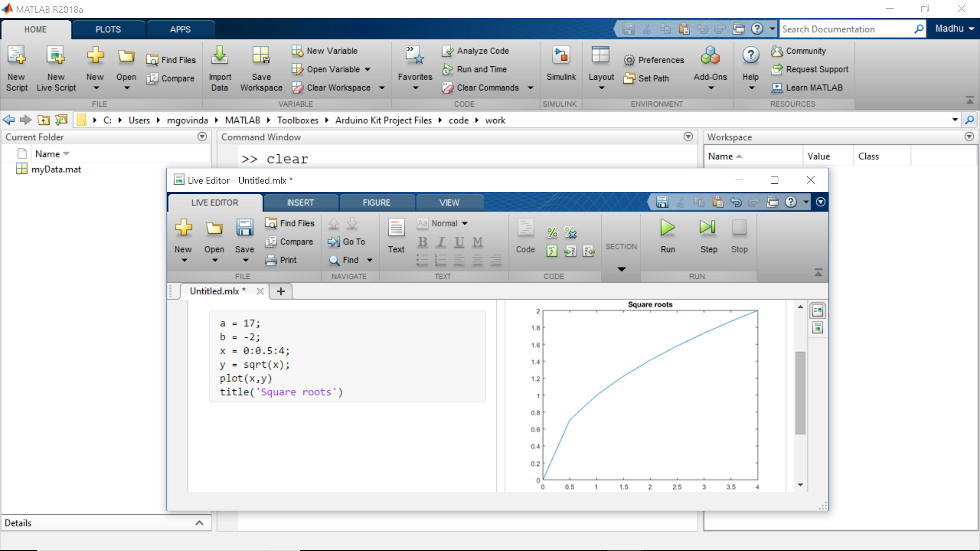The width and height of the screenshot is (980, 551).
Task: Open text style Normal dropdown
Action: (x=442, y=224)
